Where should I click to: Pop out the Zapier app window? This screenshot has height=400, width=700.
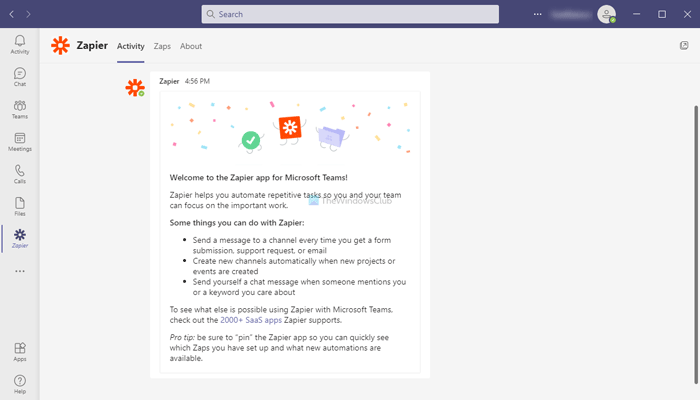tap(683, 45)
